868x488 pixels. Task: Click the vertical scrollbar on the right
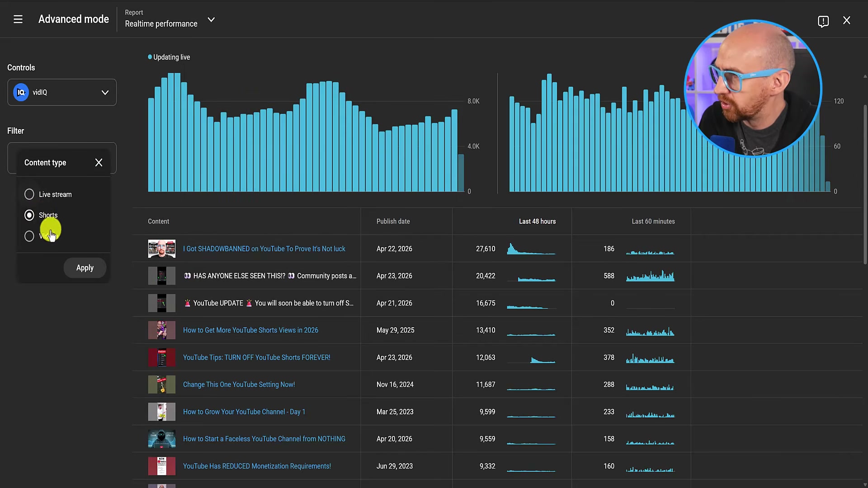(x=865, y=184)
